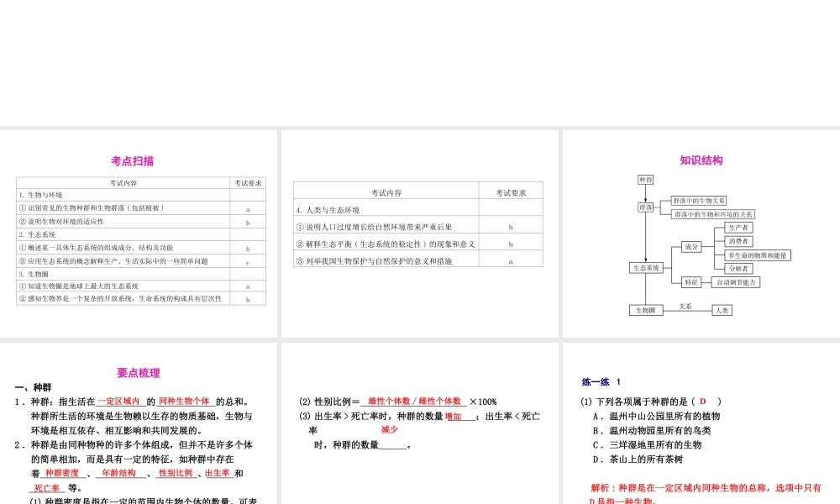Click the 关系 label on the connector line
Screen dimensions: 840x504
click(x=685, y=307)
